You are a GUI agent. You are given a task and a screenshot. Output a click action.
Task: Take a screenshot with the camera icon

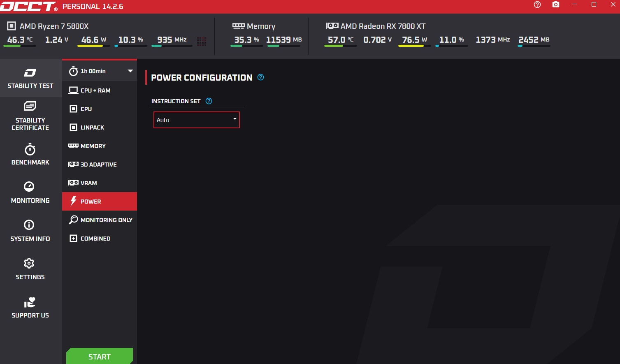click(x=556, y=5)
